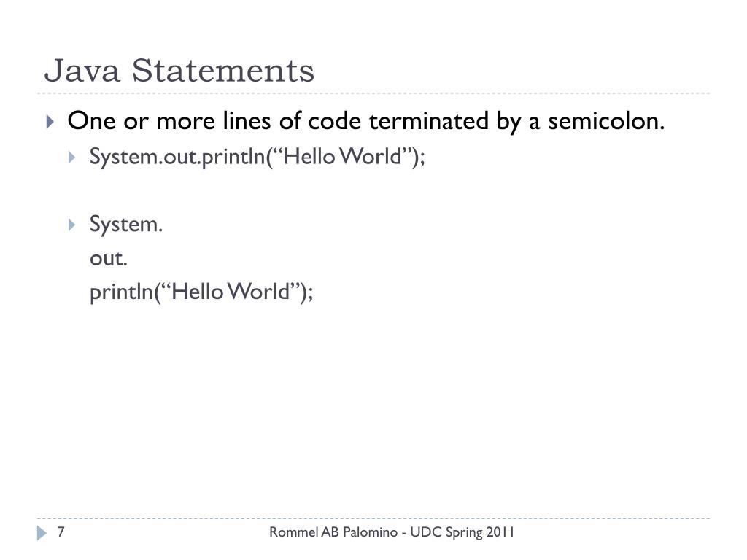
Task: Click the single-line System.out.println statement
Action: click(257, 157)
